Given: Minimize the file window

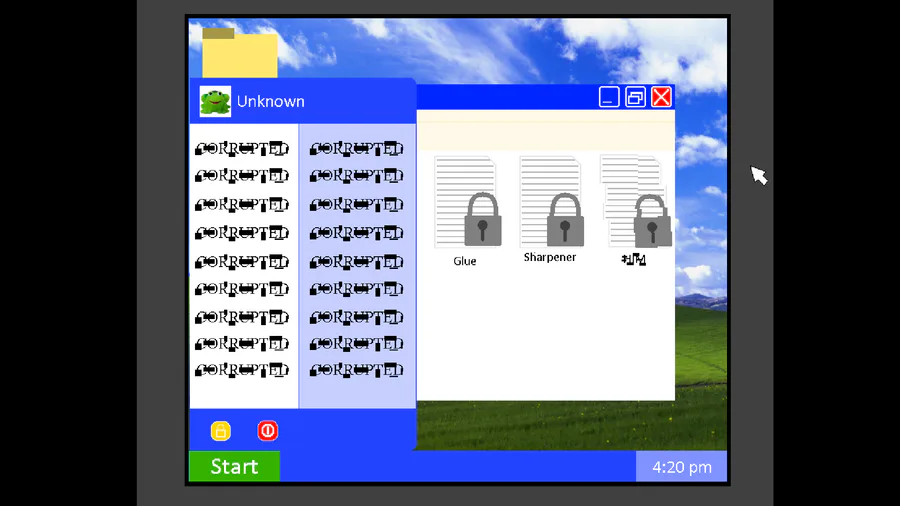Looking at the screenshot, I should click(609, 98).
